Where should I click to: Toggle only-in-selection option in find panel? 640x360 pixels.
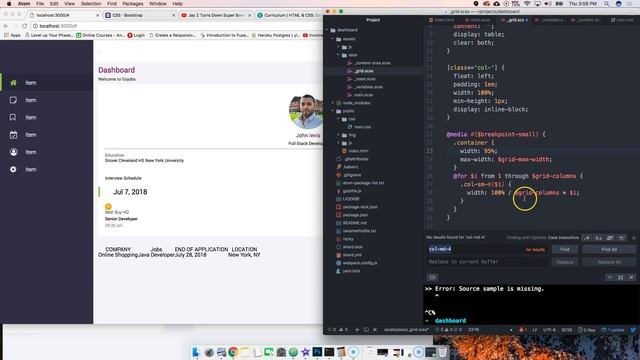[x=610, y=238]
